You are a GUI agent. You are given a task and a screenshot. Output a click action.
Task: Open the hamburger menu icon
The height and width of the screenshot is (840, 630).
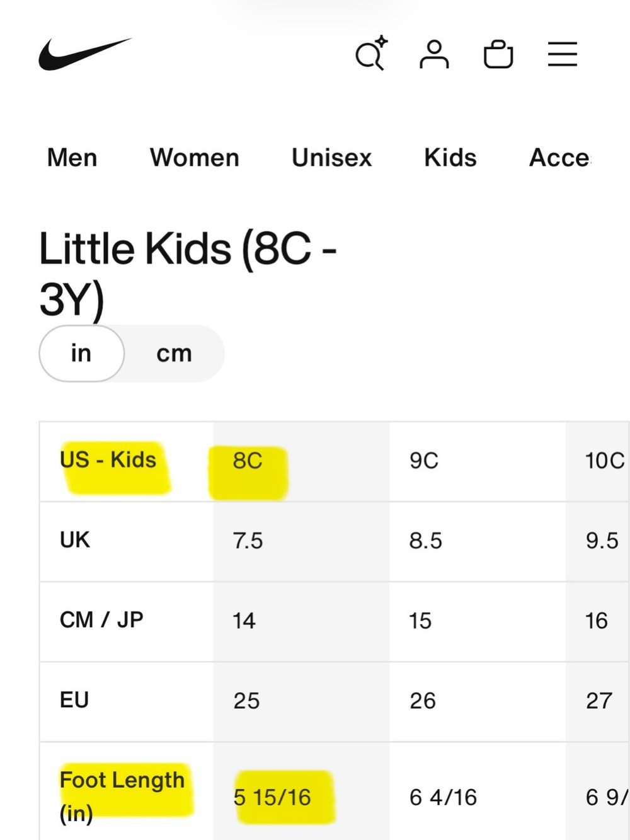tap(563, 54)
